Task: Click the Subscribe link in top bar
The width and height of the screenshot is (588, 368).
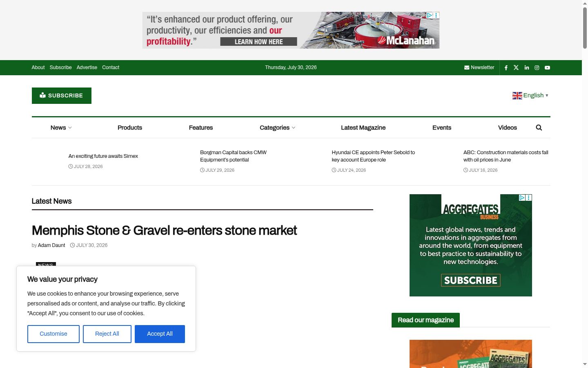Action: click(60, 67)
